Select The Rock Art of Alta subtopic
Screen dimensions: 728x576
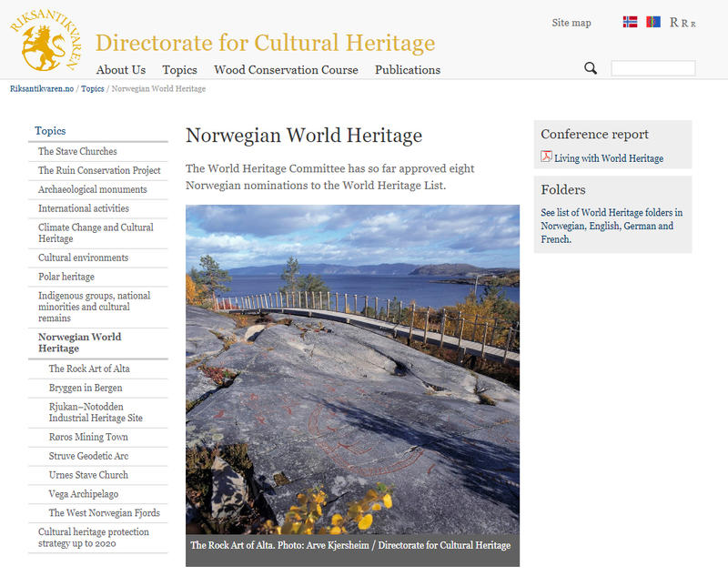[x=87, y=369]
